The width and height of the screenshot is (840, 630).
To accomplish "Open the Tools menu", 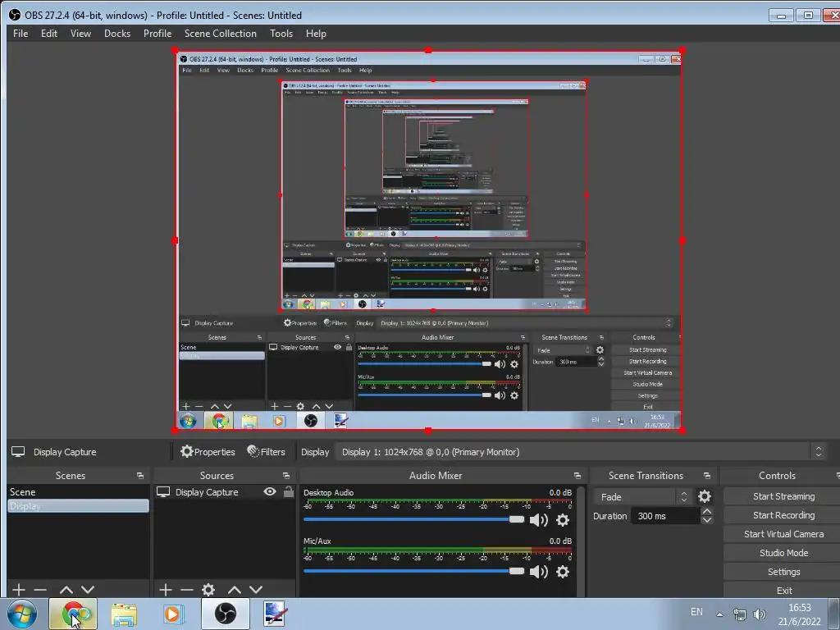I will click(281, 33).
